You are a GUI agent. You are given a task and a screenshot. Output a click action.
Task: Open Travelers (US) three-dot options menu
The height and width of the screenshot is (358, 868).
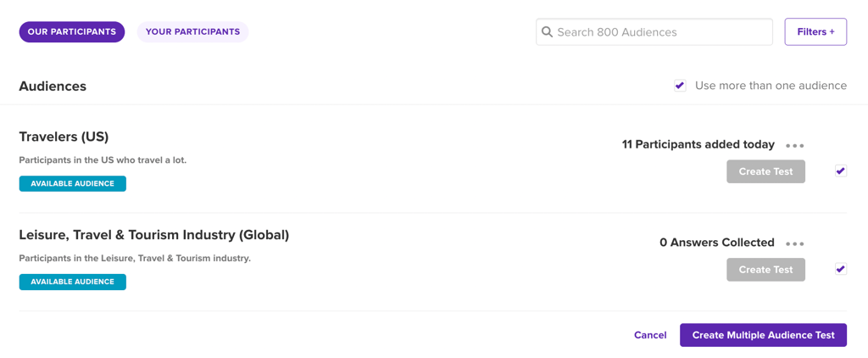[794, 146]
